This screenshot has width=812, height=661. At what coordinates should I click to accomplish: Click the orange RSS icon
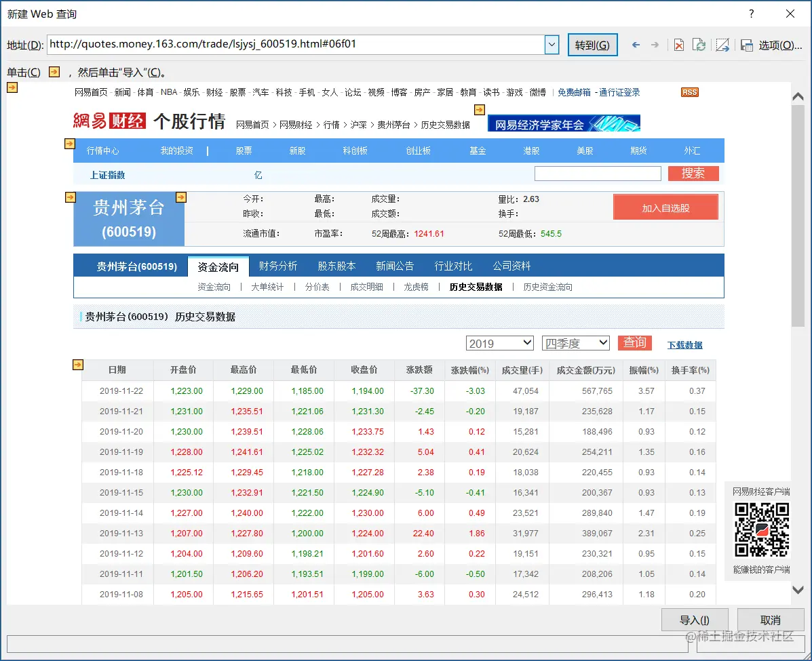click(x=689, y=92)
